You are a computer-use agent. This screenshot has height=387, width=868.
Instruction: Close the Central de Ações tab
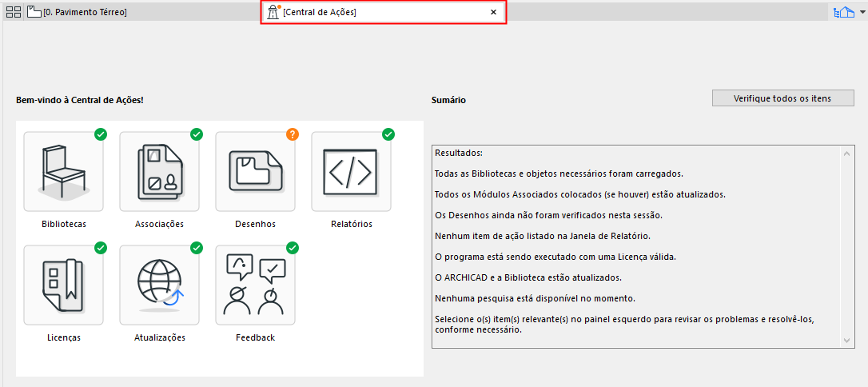[493, 12]
